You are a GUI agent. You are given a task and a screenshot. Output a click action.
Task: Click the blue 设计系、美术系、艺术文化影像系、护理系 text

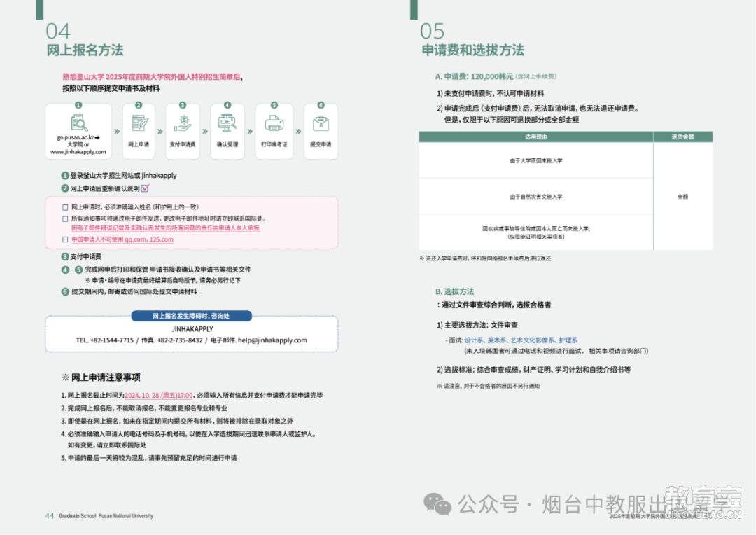point(521,340)
